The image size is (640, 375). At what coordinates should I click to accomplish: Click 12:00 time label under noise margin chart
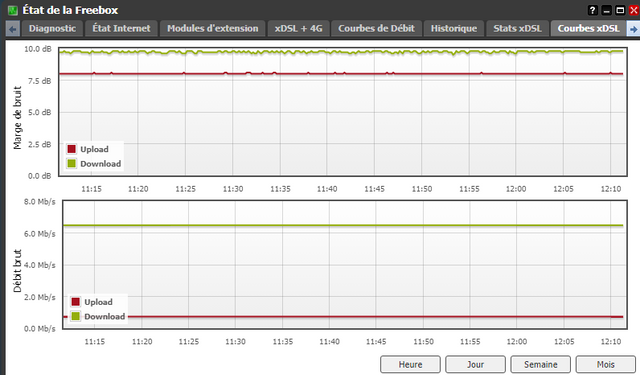pos(516,189)
